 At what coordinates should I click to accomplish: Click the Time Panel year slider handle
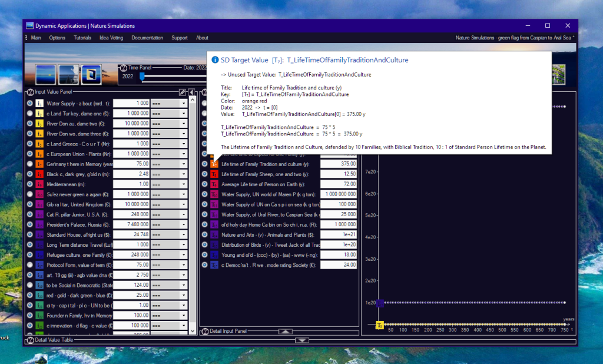click(x=142, y=77)
